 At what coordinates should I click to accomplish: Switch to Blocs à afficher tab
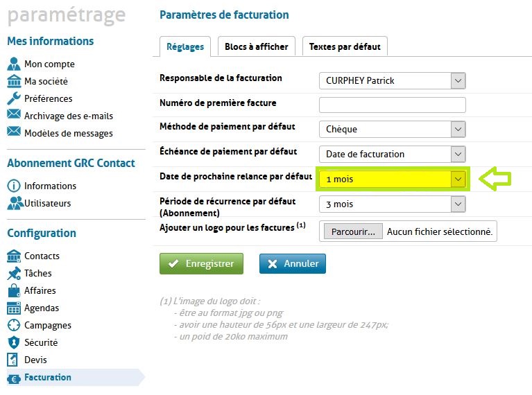click(x=256, y=47)
